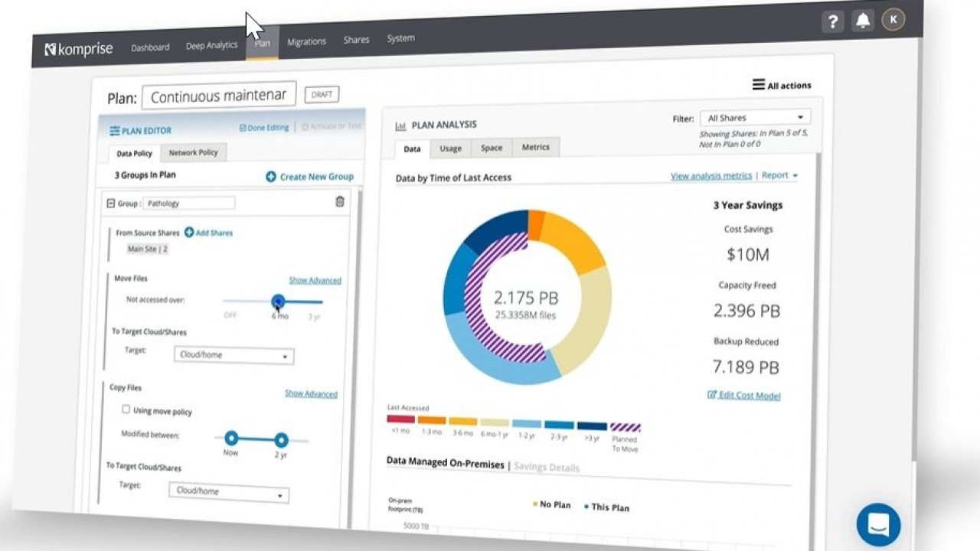Click the Add Shares plus icon
The width and height of the screenshot is (980, 551).
(189, 233)
